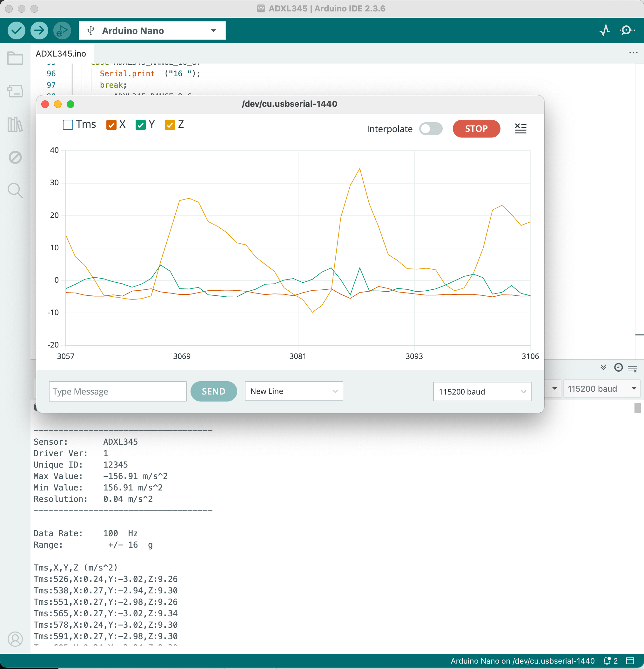The image size is (644, 669).
Task: Toggle timestamp clock icon in monitor
Action: point(618,367)
